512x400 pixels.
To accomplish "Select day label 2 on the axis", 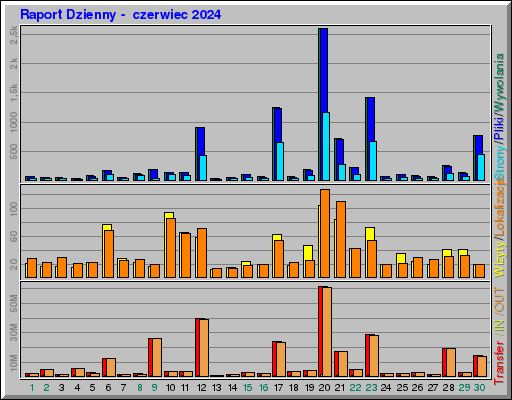I will click(46, 388).
